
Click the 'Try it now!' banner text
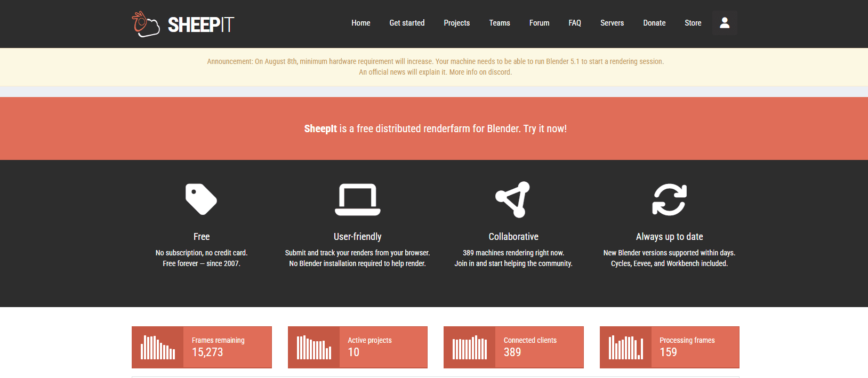click(545, 128)
